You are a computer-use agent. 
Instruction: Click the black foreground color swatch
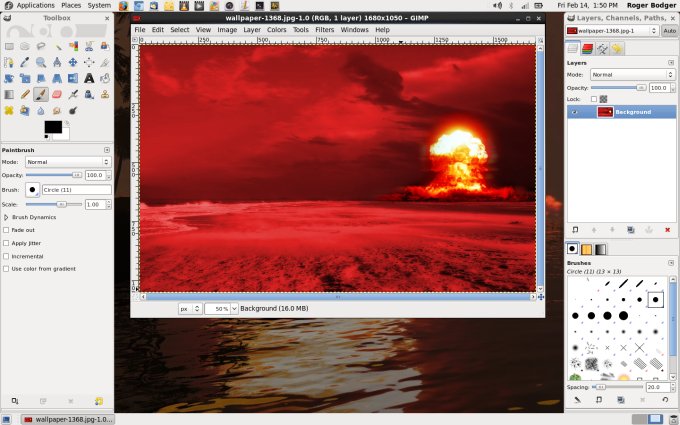52,127
